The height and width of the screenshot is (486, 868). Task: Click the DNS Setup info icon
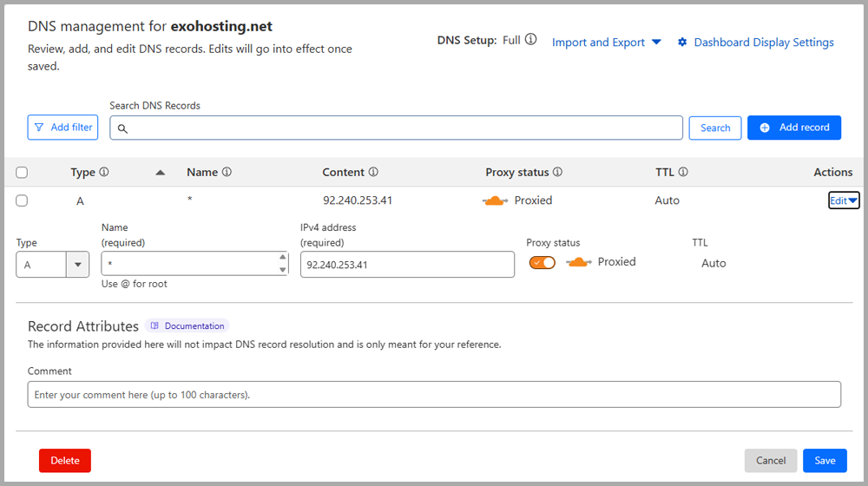click(530, 39)
